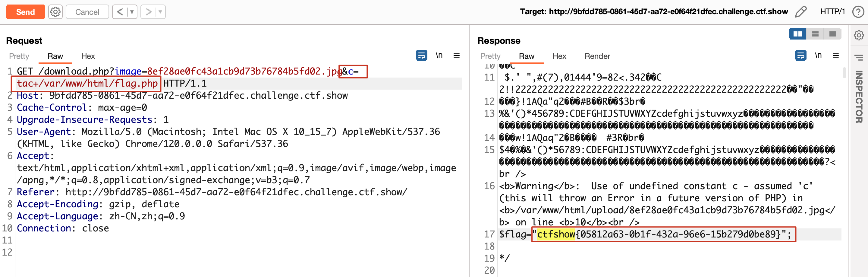The width and height of the screenshot is (868, 277).
Task: Select the Response Raw tab
Action: pos(526,56)
